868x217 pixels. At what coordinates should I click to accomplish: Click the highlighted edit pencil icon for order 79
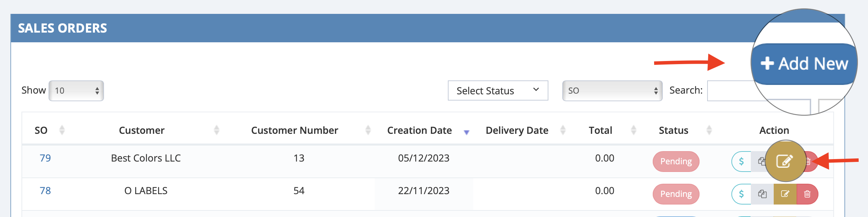785,160
